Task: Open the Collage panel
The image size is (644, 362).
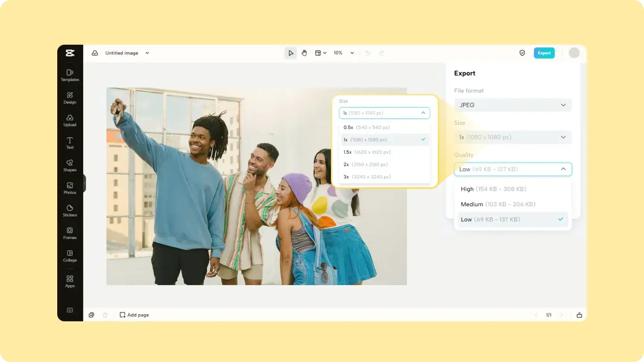Action: [70, 256]
